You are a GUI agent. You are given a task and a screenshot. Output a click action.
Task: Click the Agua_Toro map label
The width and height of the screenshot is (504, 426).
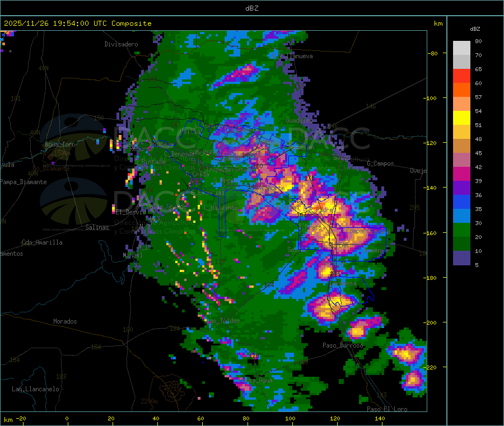(60, 144)
